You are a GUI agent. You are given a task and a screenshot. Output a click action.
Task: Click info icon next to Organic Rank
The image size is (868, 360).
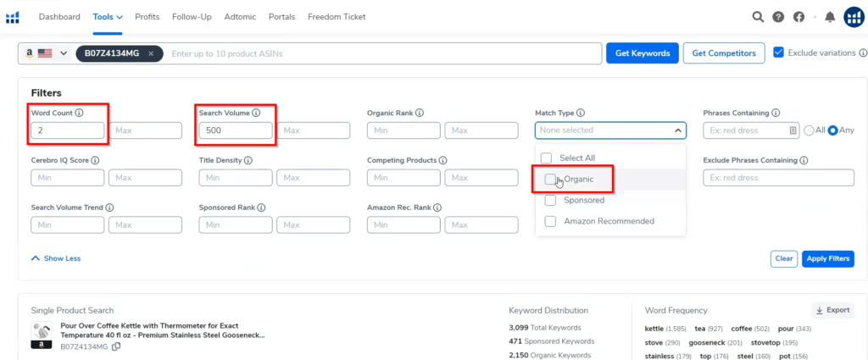[x=420, y=113]
